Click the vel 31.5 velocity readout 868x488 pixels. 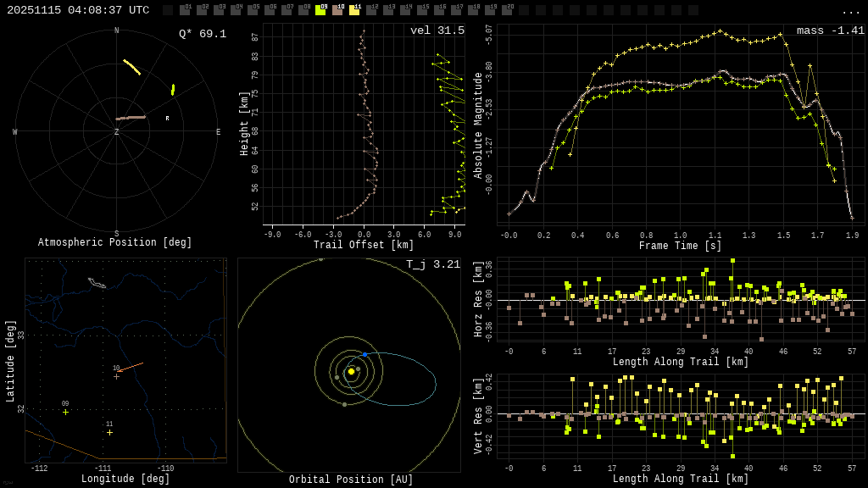tap(437, 31)
